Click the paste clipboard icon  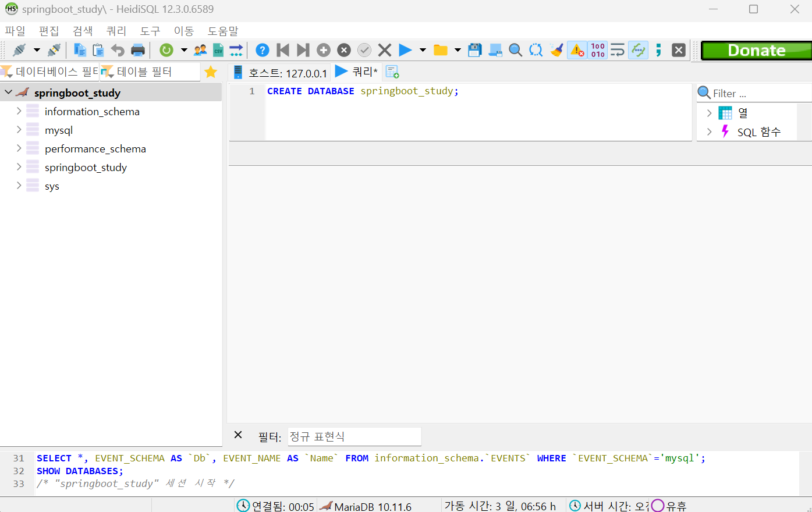coord(98,50)
